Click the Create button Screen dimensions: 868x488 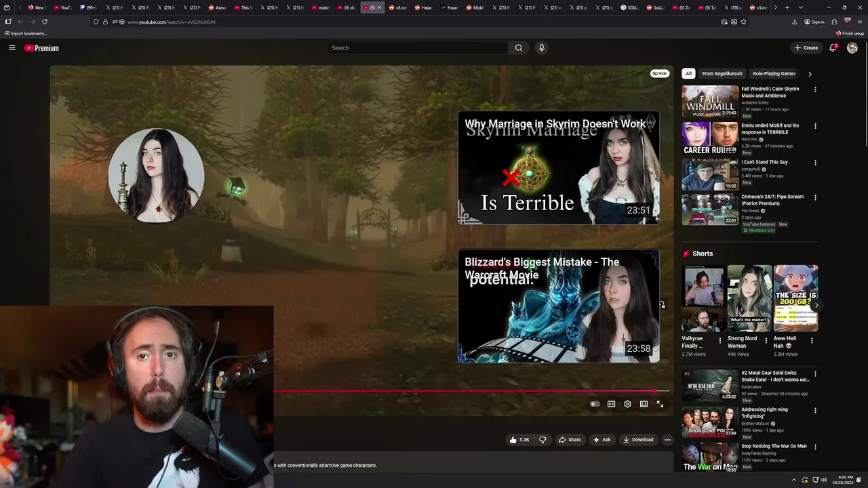[806, 48]
